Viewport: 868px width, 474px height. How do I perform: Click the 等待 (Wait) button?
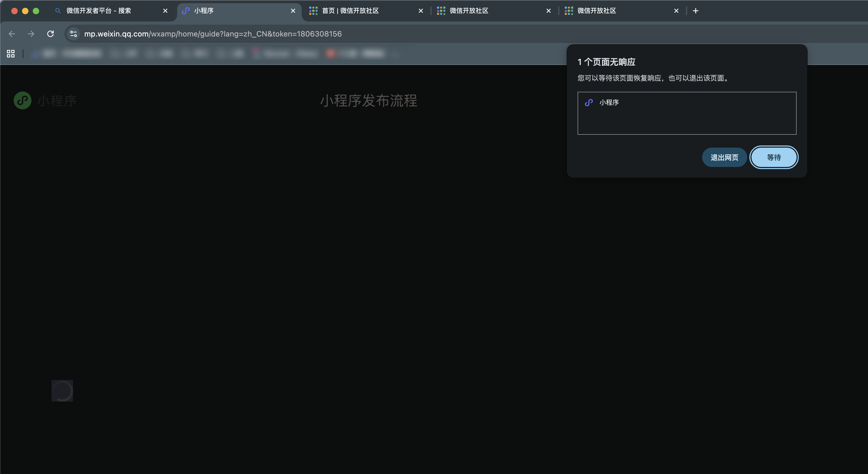point(774,157)
